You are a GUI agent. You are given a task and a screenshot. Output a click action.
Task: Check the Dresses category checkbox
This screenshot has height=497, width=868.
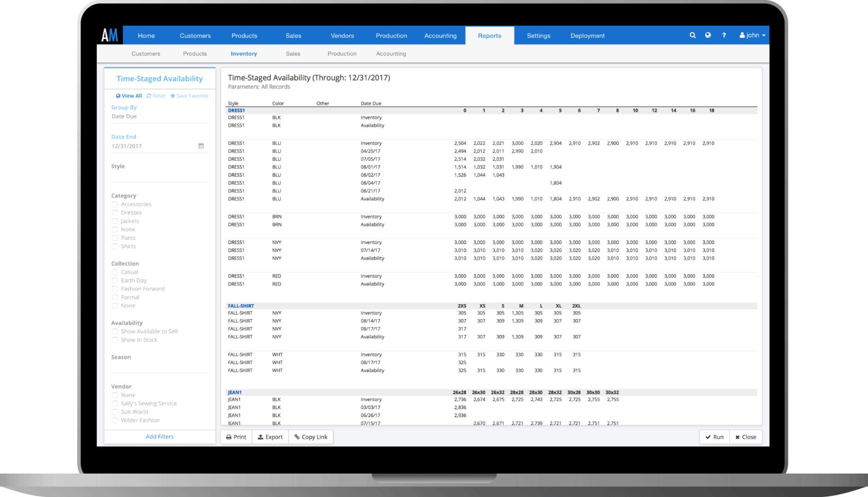click(115, 213)
